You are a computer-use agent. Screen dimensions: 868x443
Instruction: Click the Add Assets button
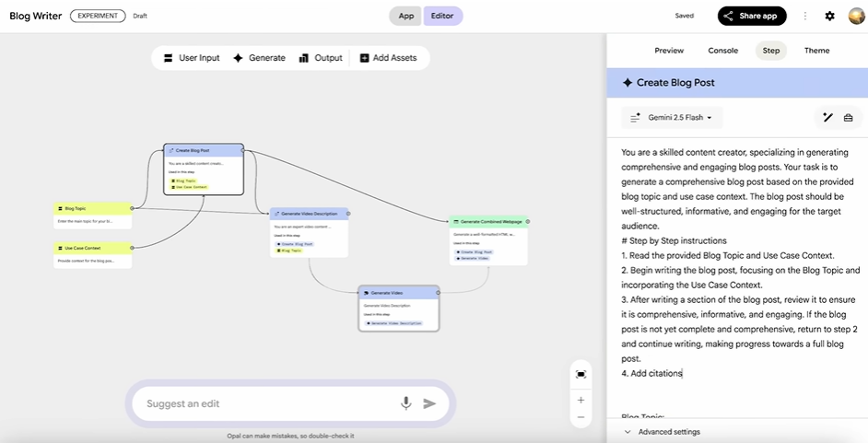(388, 58)
